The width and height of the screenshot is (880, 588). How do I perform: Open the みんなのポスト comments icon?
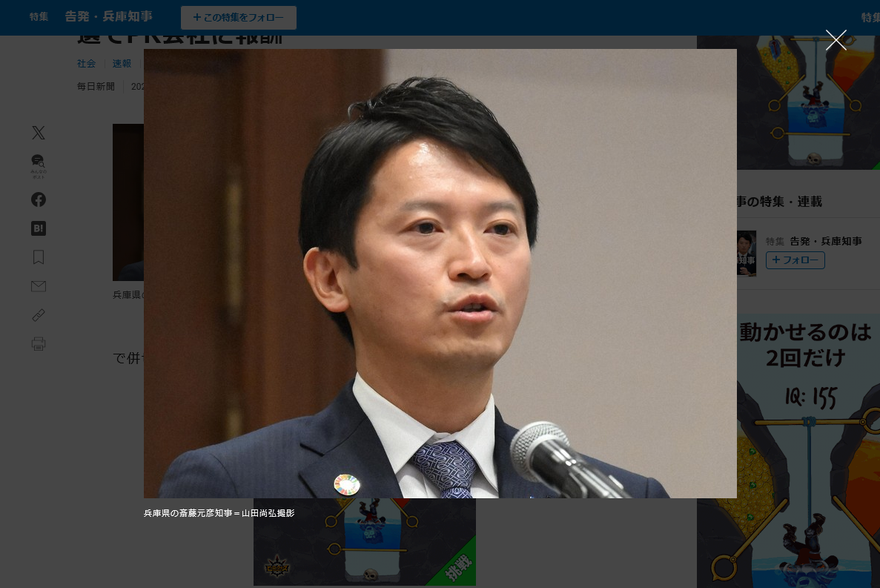coord(38,166)
